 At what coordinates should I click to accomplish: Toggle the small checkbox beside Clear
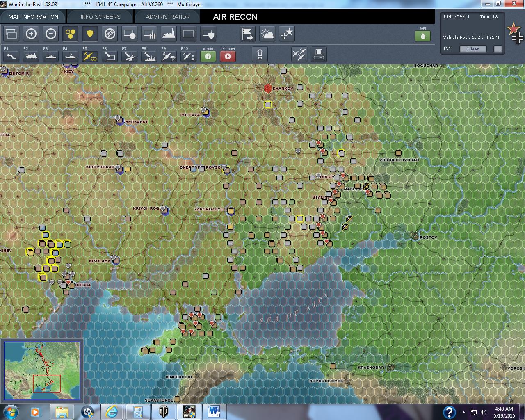click(498, 49)
